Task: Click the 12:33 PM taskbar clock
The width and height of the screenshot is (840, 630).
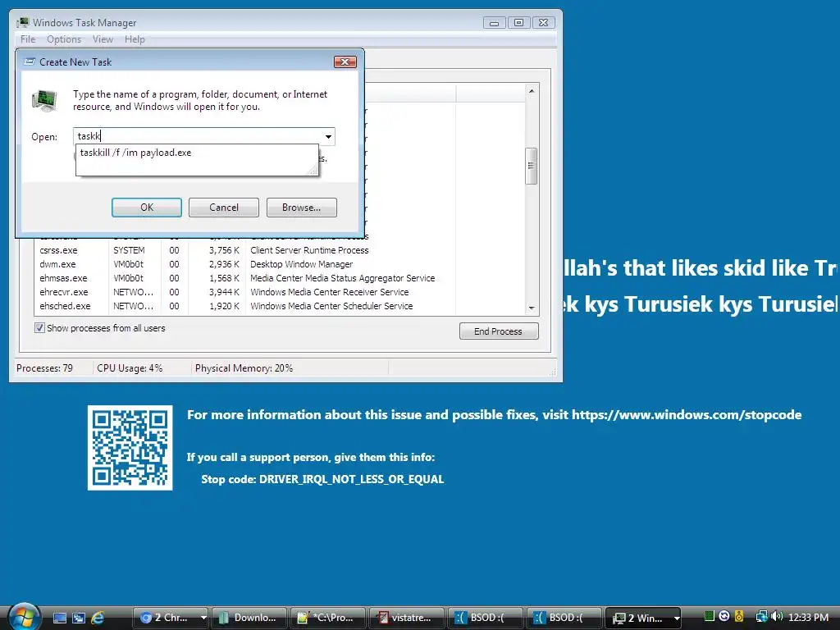Action: click(808, 617)
